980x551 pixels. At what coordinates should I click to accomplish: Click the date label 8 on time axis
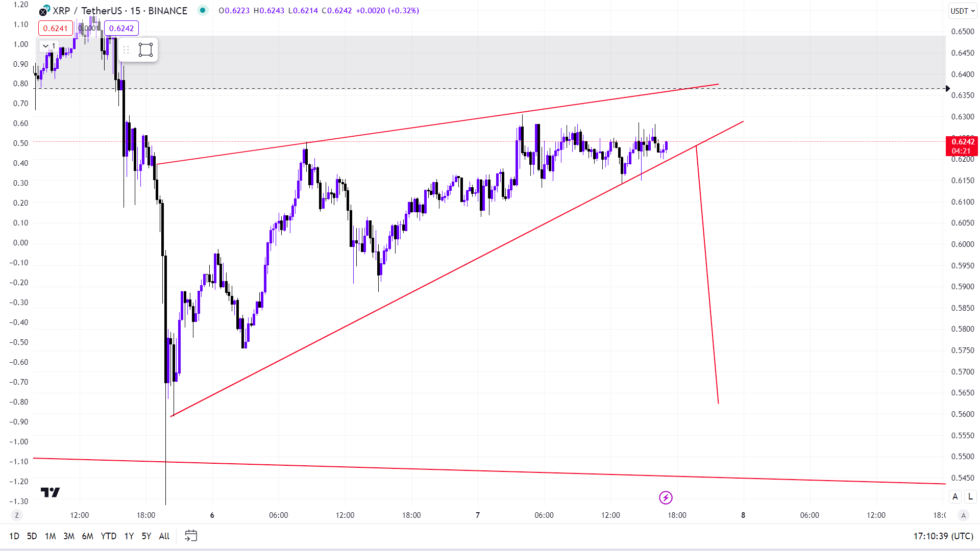[x=743, y=515]
